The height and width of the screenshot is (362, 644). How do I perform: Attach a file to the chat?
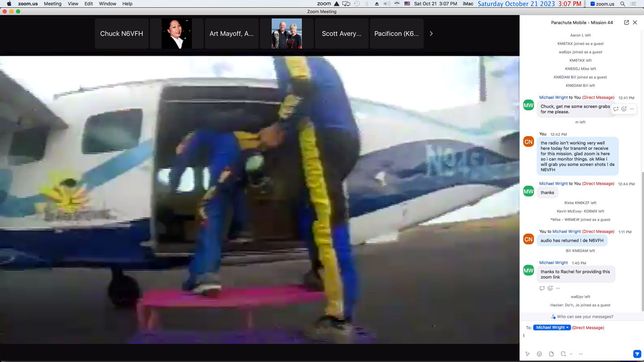coord(551,354)
